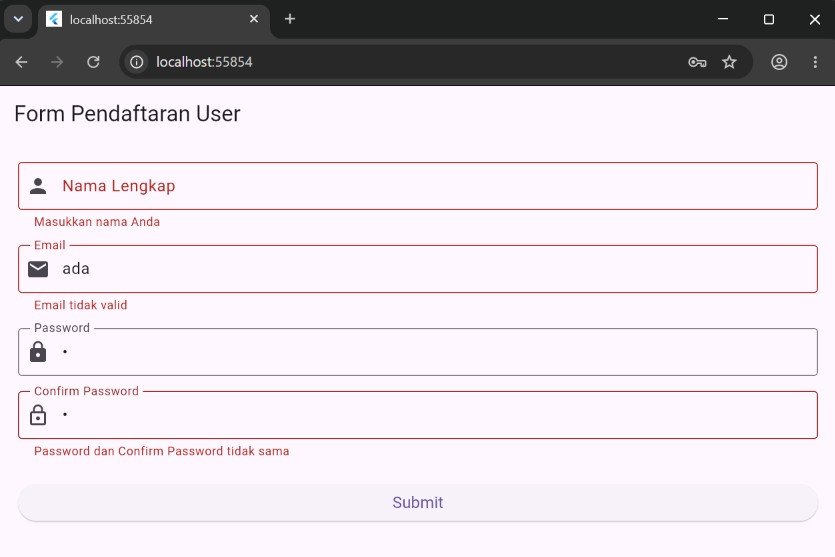835x557 pixels.
Task: Bookmark this page with the star icon
Action: click(729, 62)
